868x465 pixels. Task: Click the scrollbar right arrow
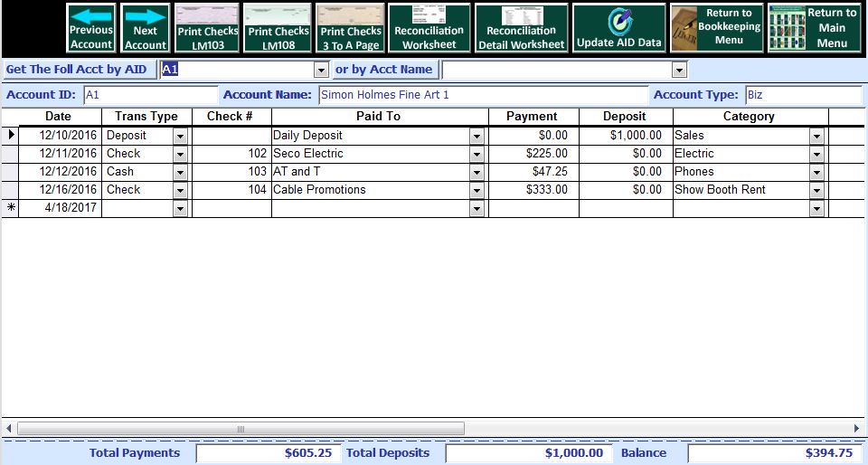(856, 429)
